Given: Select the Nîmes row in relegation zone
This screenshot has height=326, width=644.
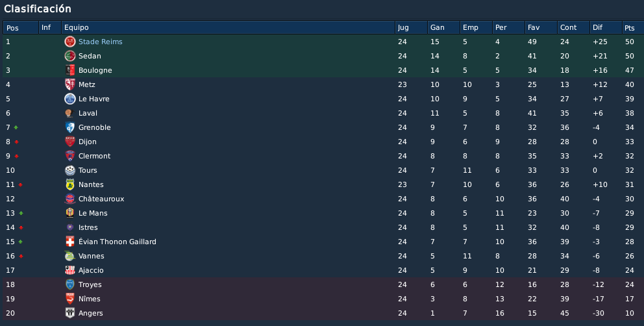Looking at the screenshot, I should 323,299.
